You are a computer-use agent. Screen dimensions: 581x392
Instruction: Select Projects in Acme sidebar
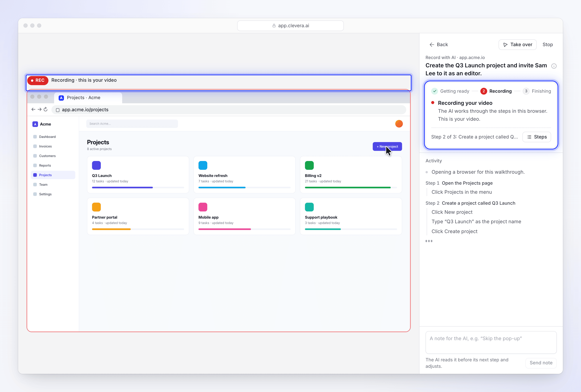(x=53, y=175)
